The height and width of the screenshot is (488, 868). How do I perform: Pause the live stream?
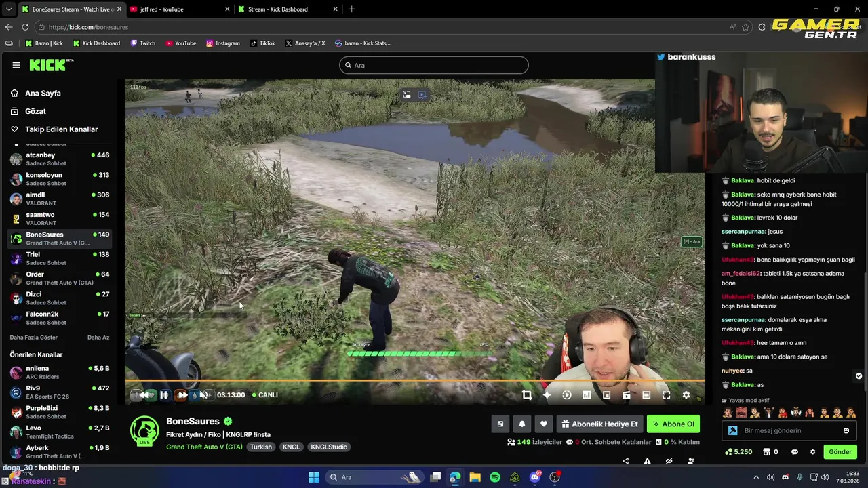[163, 395]
